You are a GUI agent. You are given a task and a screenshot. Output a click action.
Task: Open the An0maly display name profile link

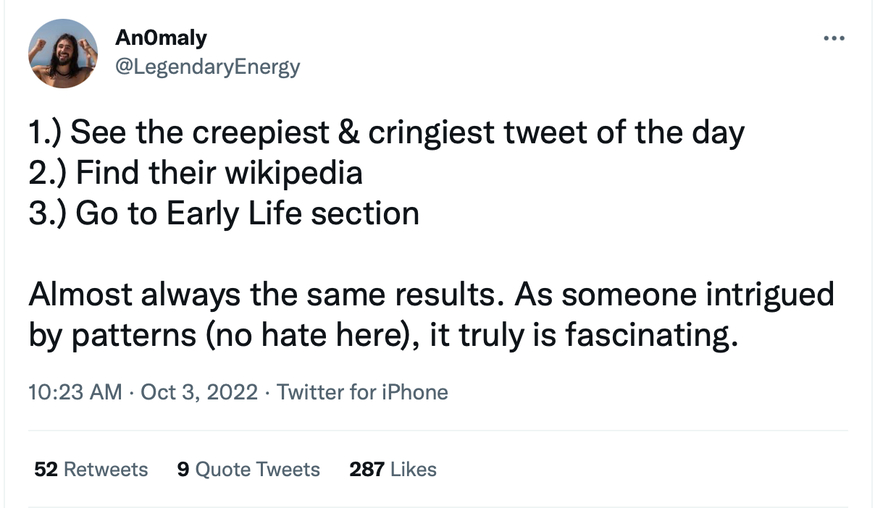pos(161,38)
